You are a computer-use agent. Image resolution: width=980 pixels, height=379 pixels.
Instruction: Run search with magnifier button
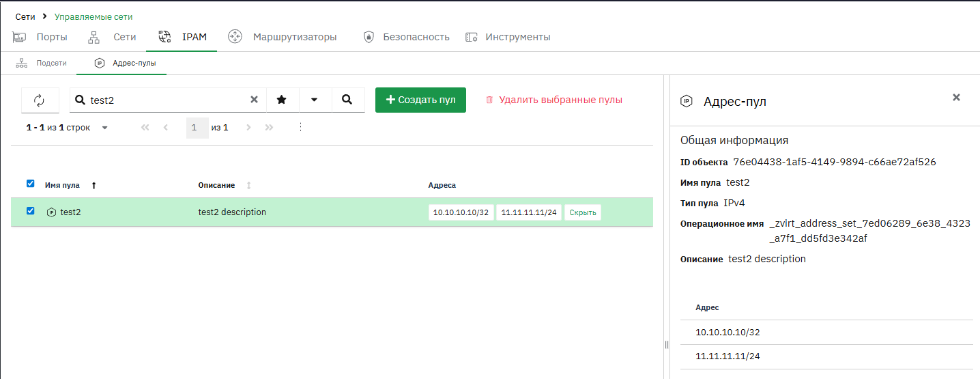(x=347, y=100)
